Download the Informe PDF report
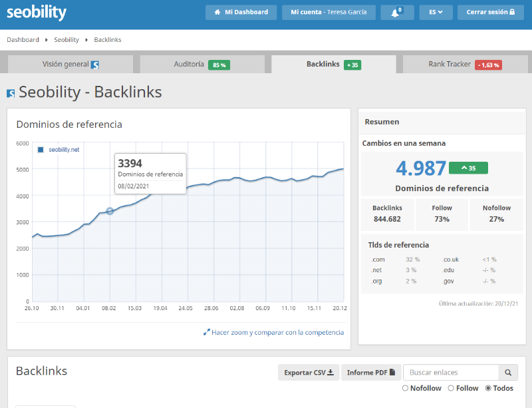 coord(371,372)
